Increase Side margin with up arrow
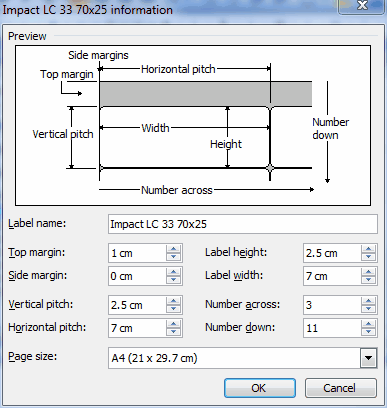The height and width of the screenshot is (408, 387). tap(173, 272)
